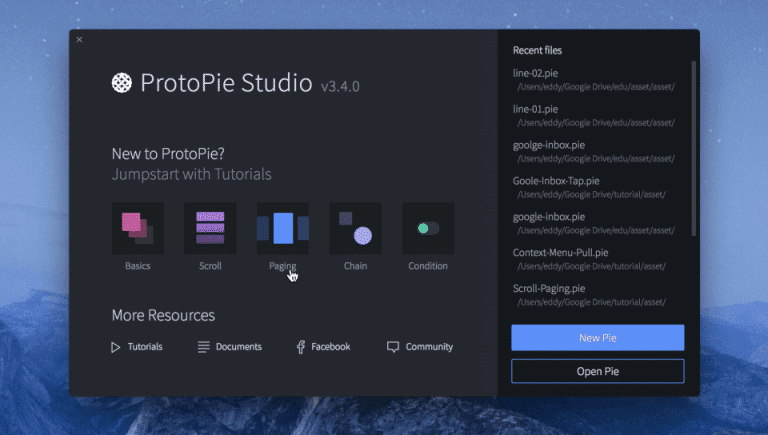768x435 pixels.
Task: Open the Community resource link
Action: [x=420, y=347]
